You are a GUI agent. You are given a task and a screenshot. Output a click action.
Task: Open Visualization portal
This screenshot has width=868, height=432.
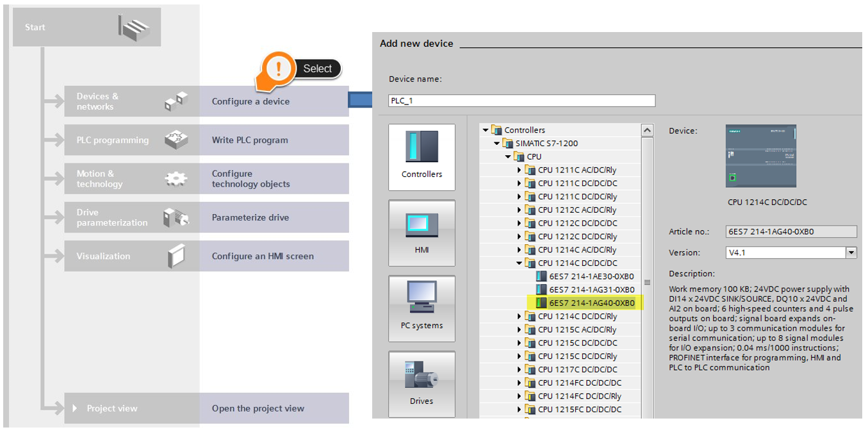[x=131, y=256]
